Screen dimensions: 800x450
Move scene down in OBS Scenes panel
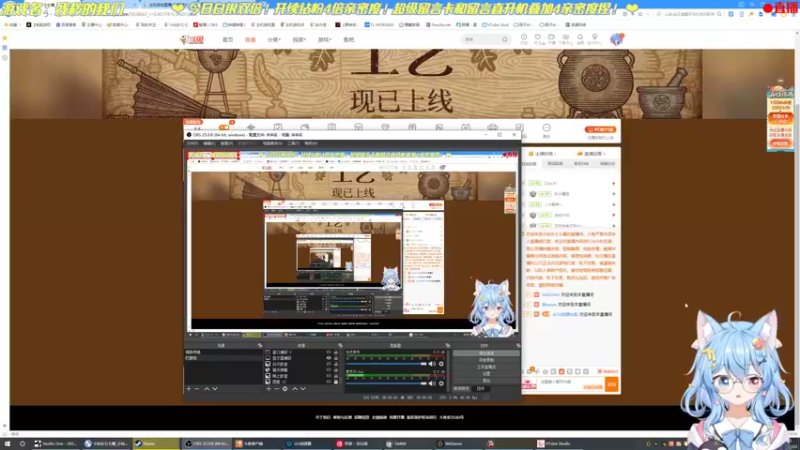(x=215, y=389)
